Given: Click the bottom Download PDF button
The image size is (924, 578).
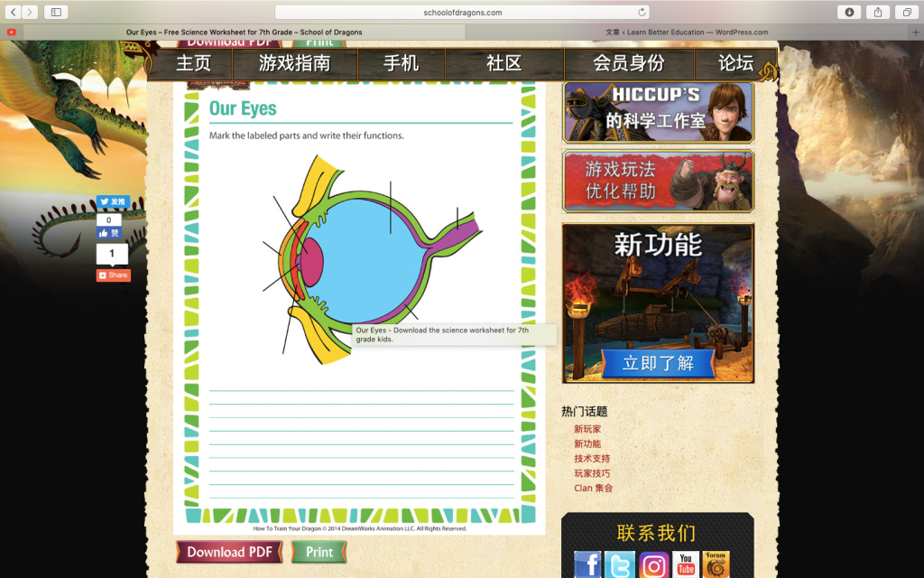Looking at the screenshot, I should click(229, 552).
